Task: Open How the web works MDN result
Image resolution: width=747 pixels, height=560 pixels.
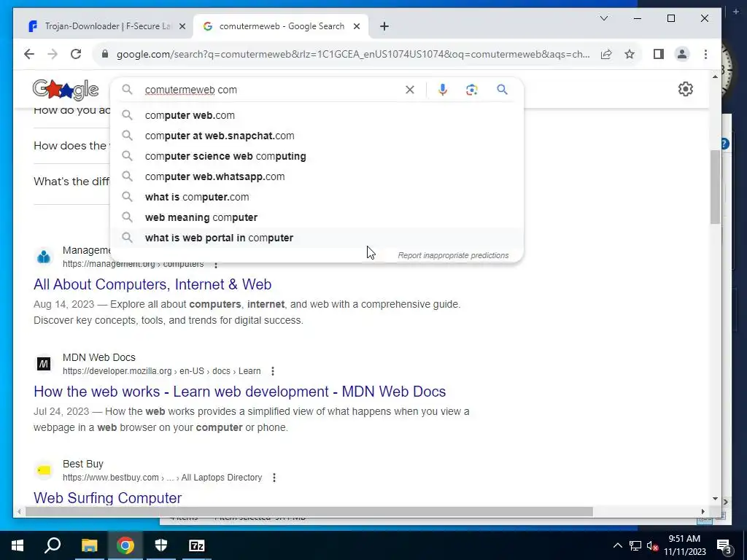Action: click(239, 392)
